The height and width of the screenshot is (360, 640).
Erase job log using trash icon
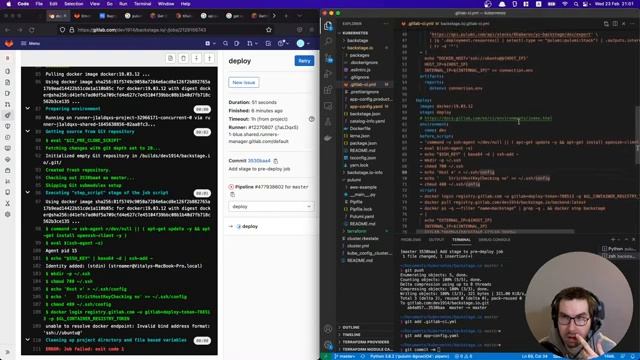click(183, 58)
